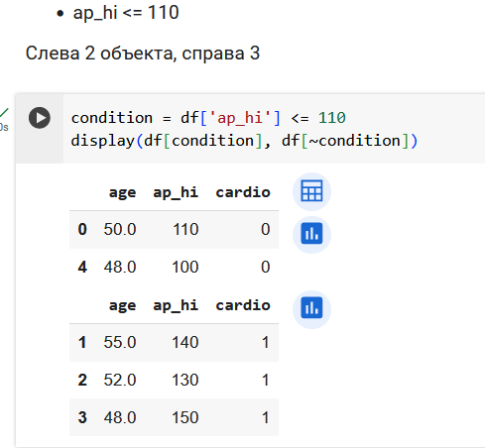Click ap_hi header in first table
Image resolution: width=485 pixels, height=448 pixels.
pyautogui.click(x=176, y=192)
